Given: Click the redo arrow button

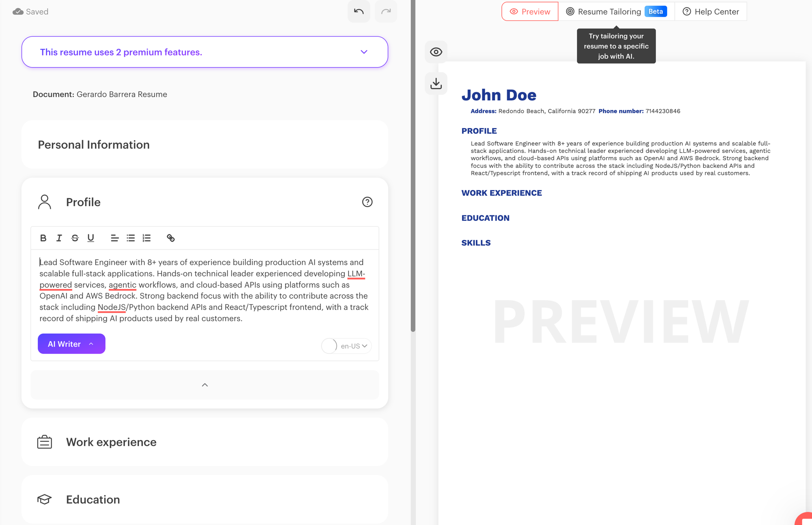Looking at the screenshot, I should pyautogui.click(x=386, y=11).
